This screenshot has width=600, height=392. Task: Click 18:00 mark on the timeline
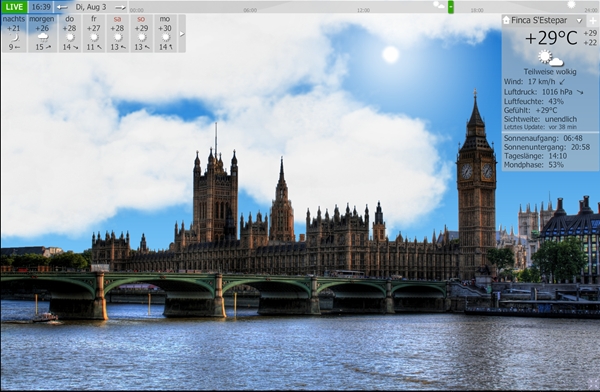point(477,10)
